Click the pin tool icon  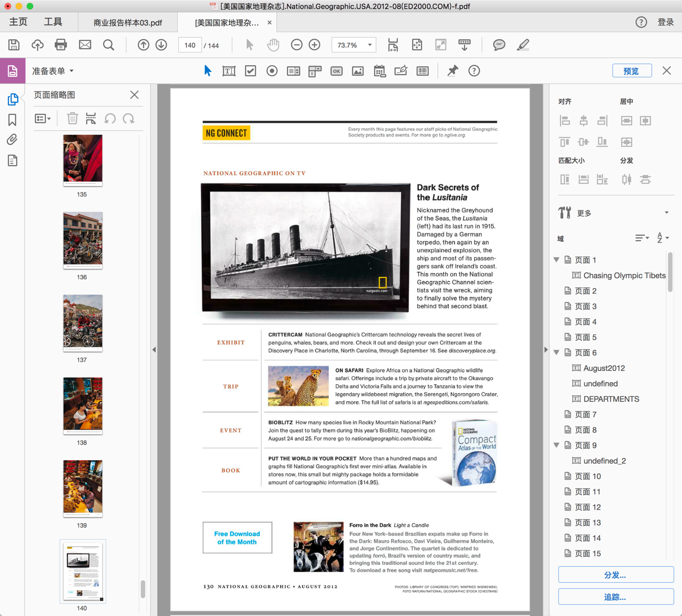click(x=452, y=71)
